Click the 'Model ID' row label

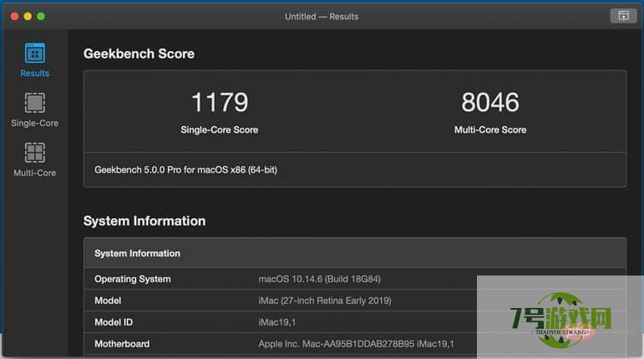[x=114, y=322]
